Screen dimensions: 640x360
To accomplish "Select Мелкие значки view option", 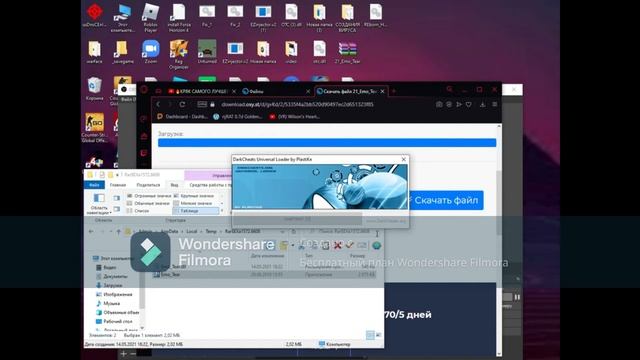I will (x=193, y=203).
